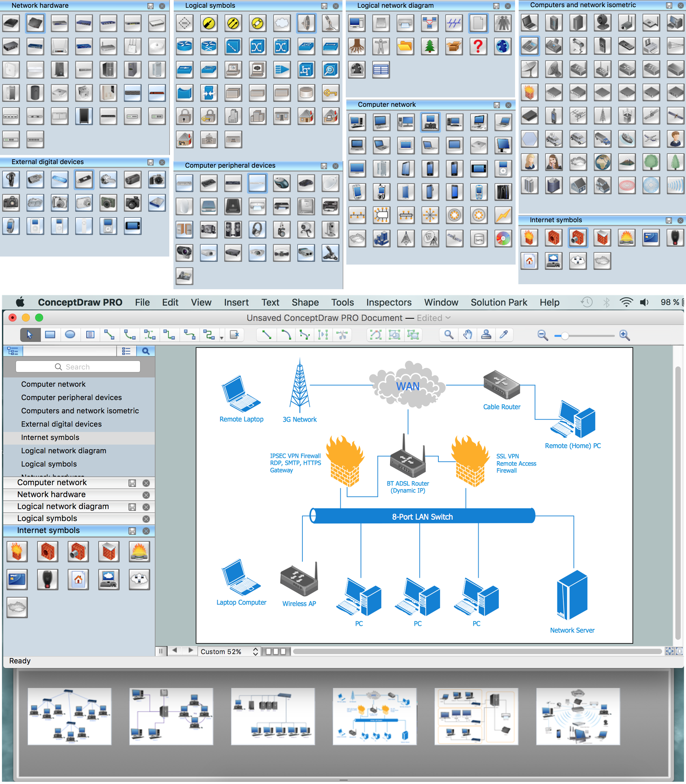This screenshot has width=686, height=784.
Task: Select the stamp tool in toolbar
Action: pyautogui.click(x=486, y=335)
